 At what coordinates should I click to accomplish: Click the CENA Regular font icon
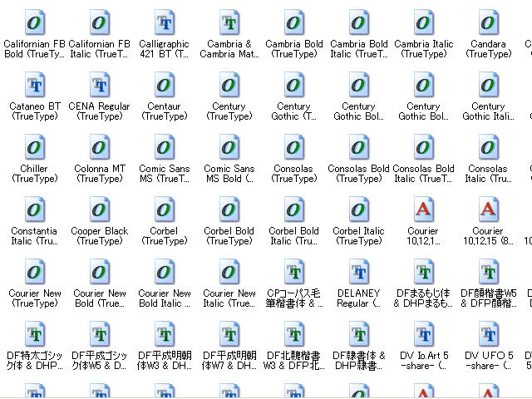click(100, 85)
